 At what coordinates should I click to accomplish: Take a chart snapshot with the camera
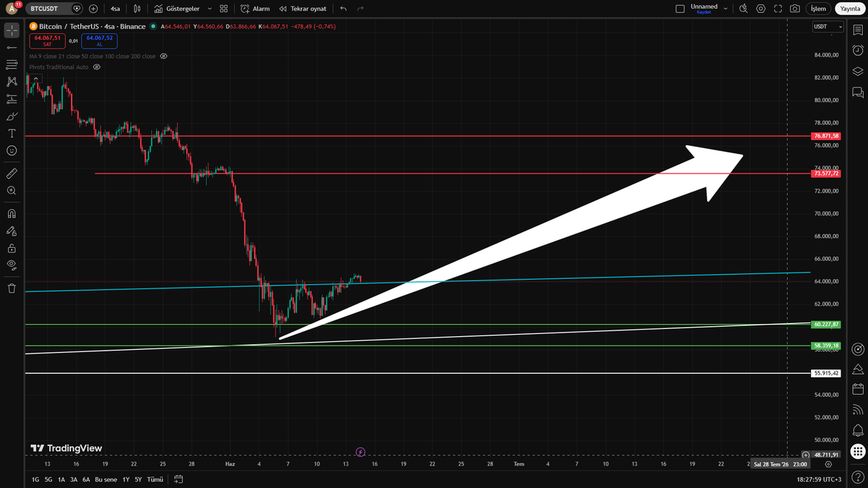(x=795, y=9)
